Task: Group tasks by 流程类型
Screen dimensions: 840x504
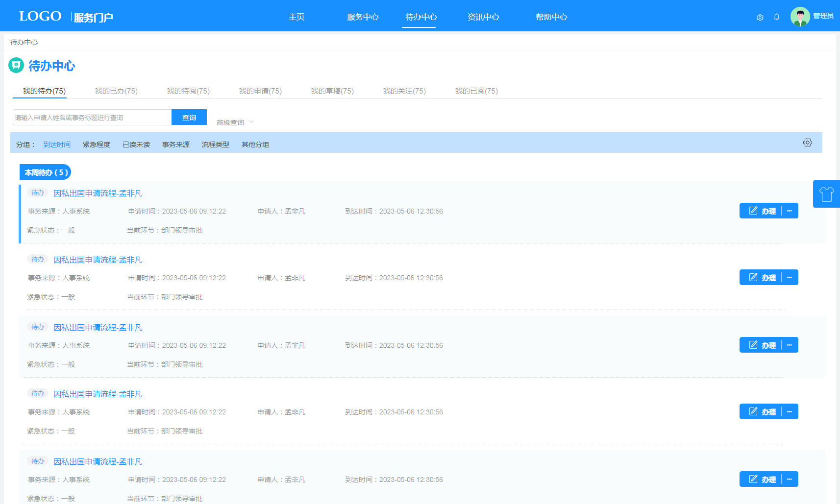Action: tap(215, 144)
